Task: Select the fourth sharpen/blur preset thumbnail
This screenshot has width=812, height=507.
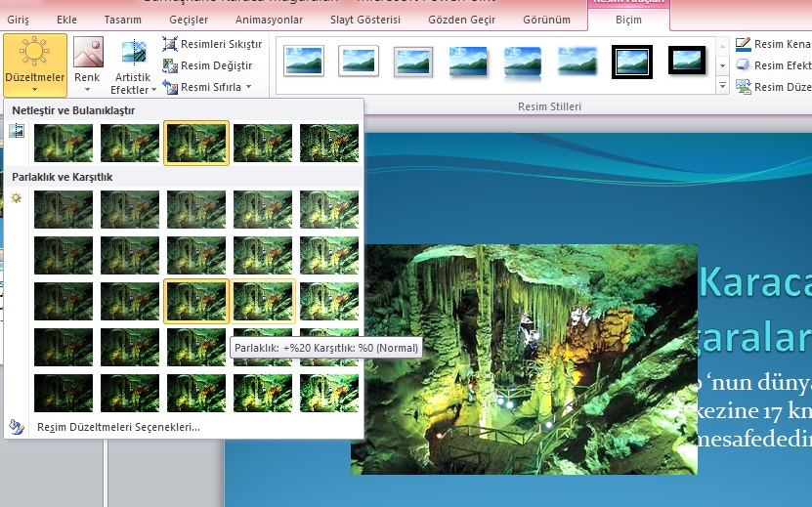Action: tap(263, 143)
